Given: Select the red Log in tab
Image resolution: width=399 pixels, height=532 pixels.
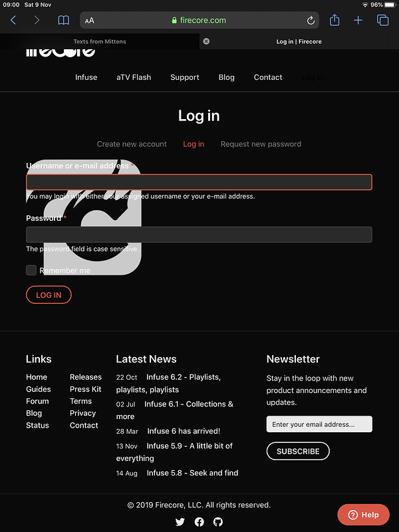Looking at the screenshot, I should (x=194, y=144).
